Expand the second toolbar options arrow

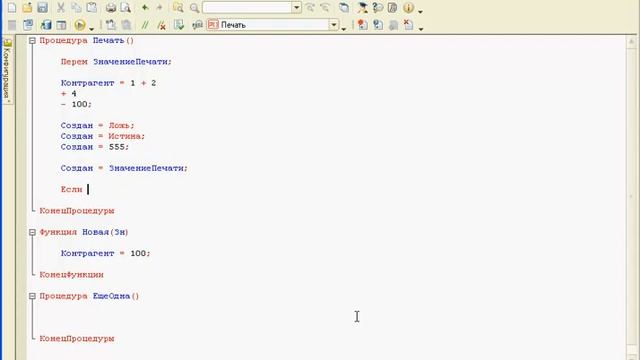point(421,28)
